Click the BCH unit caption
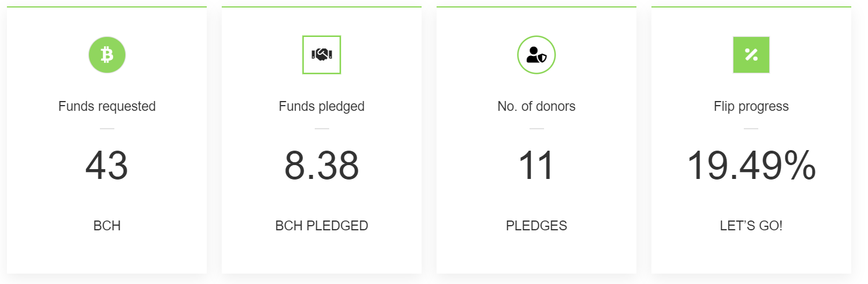868x284 pixels. click(x=107, y=226)
